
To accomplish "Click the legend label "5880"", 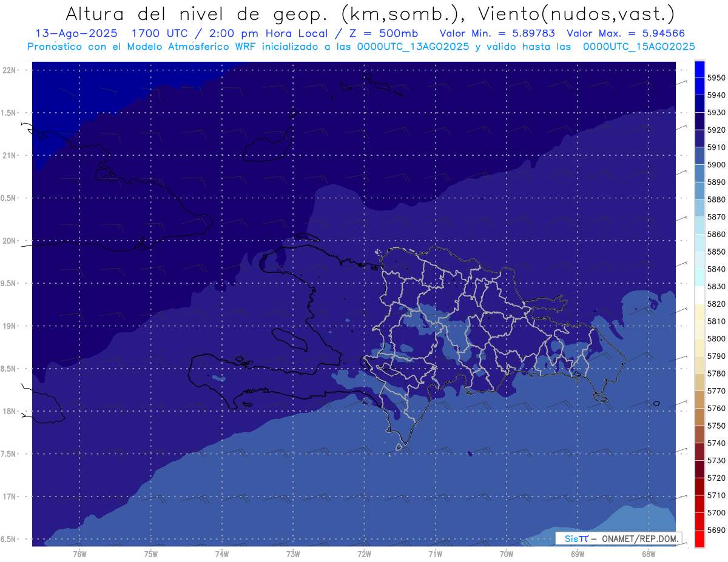I will 716,199.
